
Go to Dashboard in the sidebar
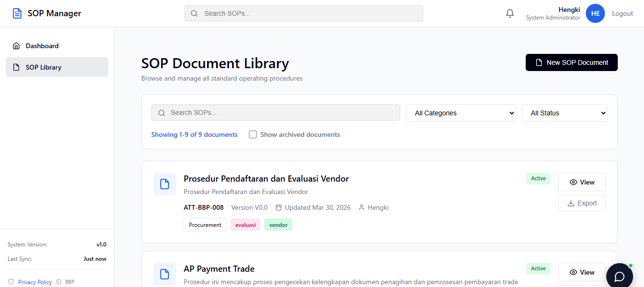(57, 46)
